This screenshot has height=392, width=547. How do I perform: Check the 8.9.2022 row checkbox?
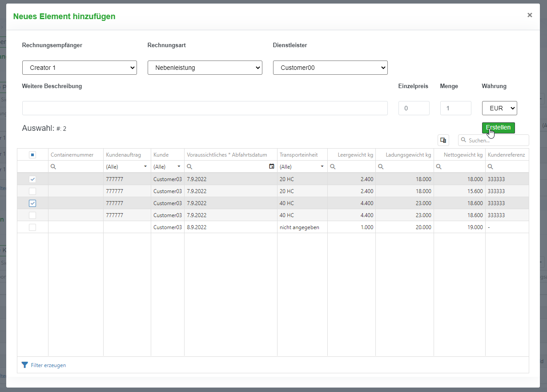click(32, 227)
